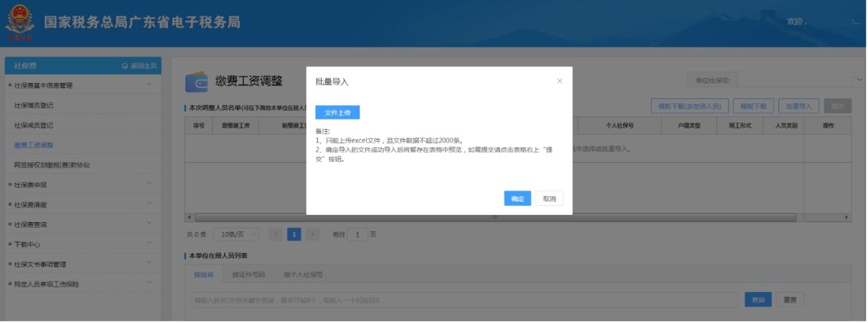Expand the 社保费申报 menu section
The width and height of the screenshot is (868, 323).
(149, 185)
